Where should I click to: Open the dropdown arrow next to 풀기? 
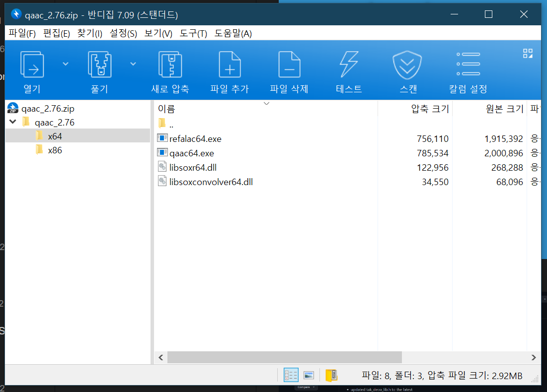coord(133,64)
